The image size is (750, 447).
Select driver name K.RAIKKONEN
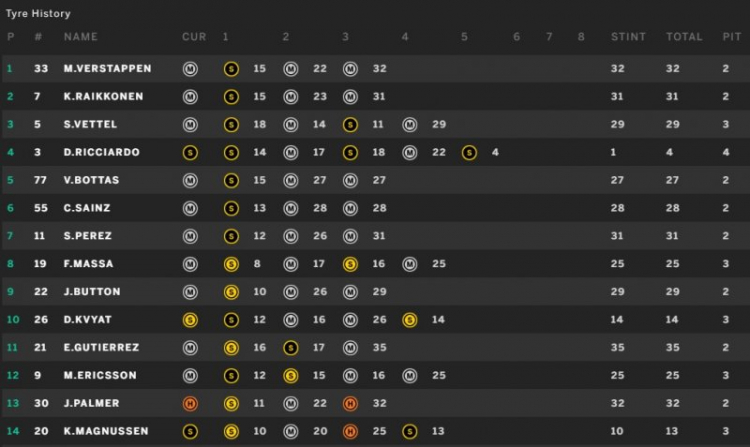click(x=103, y=97)
